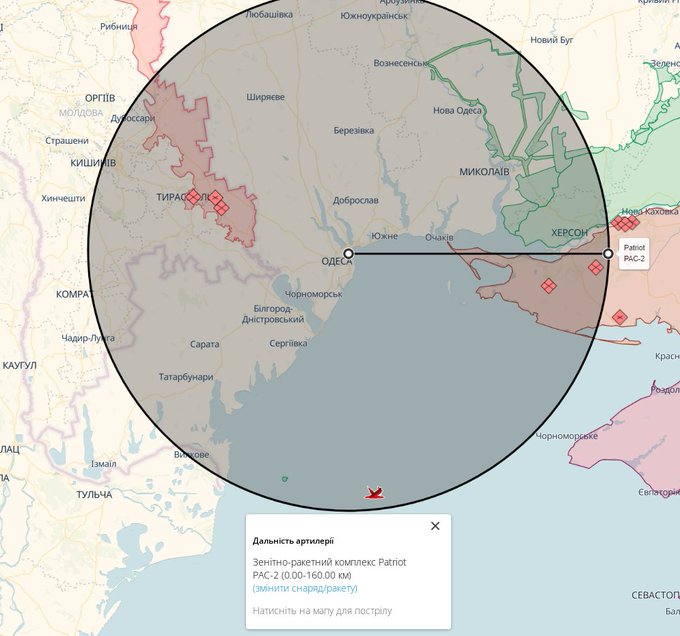Click the КАУГУЛ city label
The width and height of the screenshot is (680, 636).
click(x=20, y=365)
